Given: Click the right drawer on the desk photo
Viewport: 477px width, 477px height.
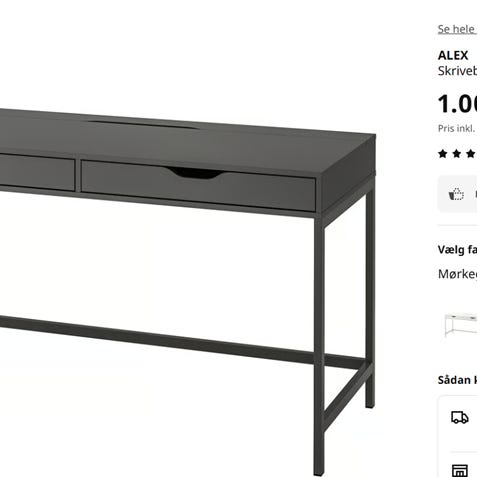Looking at the screenshot, I should (x=198, y=186).
